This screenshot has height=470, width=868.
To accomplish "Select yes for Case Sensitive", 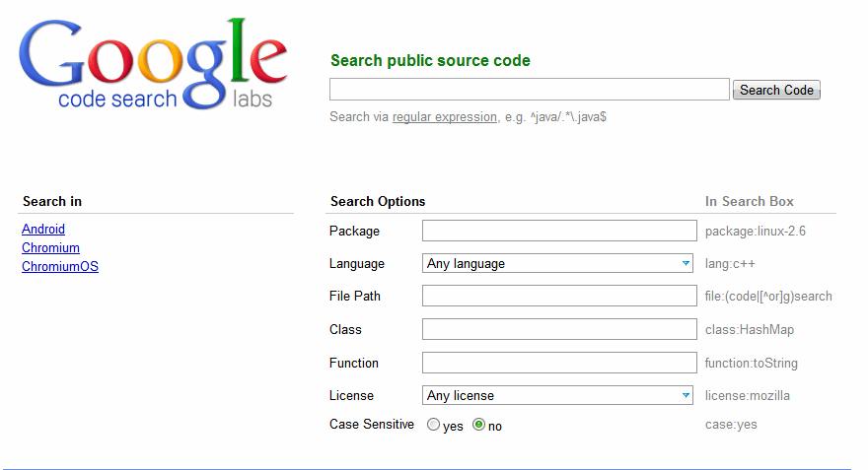I will [x=434, y=426].
